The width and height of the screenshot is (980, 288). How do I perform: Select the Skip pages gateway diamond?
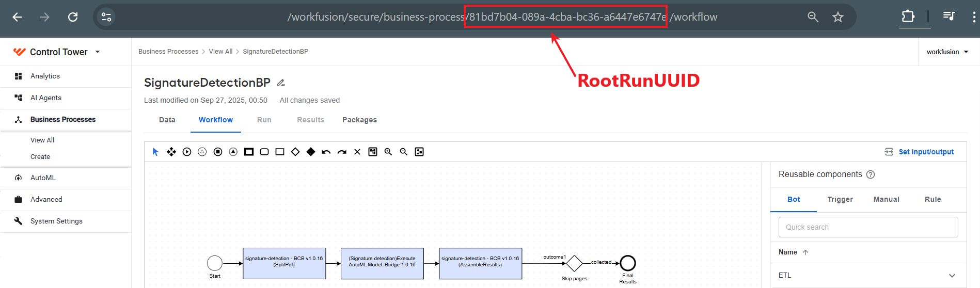(574, 263)
